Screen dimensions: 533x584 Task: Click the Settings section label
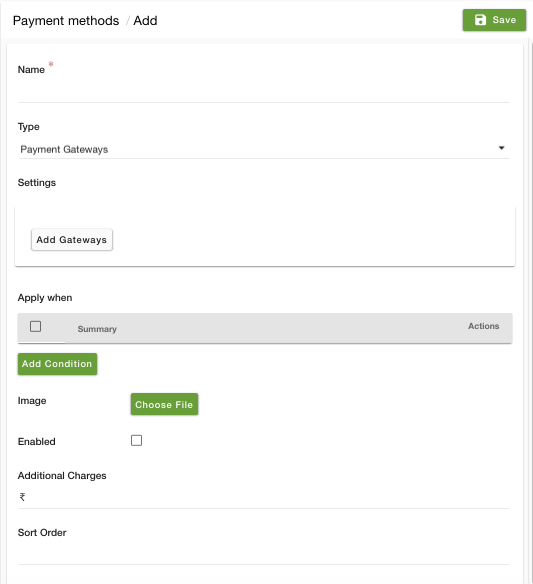[37, 182]
